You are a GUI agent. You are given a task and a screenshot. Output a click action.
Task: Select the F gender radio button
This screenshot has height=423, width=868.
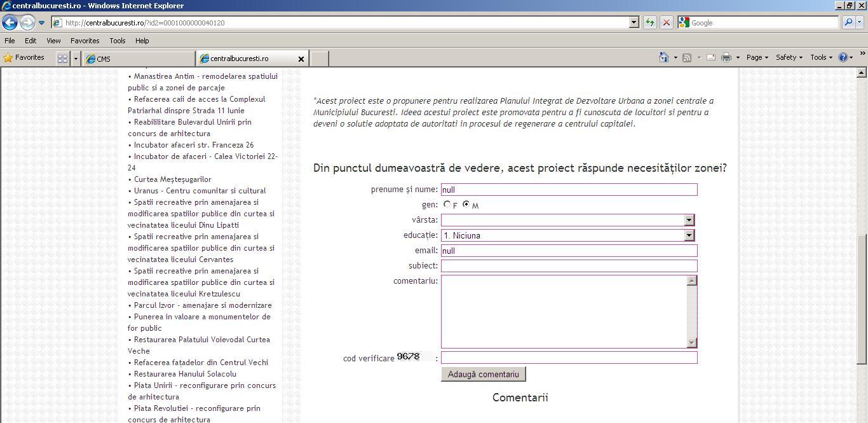click(x=447, y=204)
